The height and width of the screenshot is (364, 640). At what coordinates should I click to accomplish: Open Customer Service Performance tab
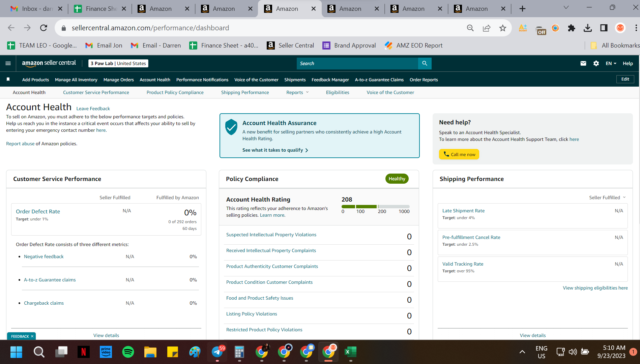96,92
